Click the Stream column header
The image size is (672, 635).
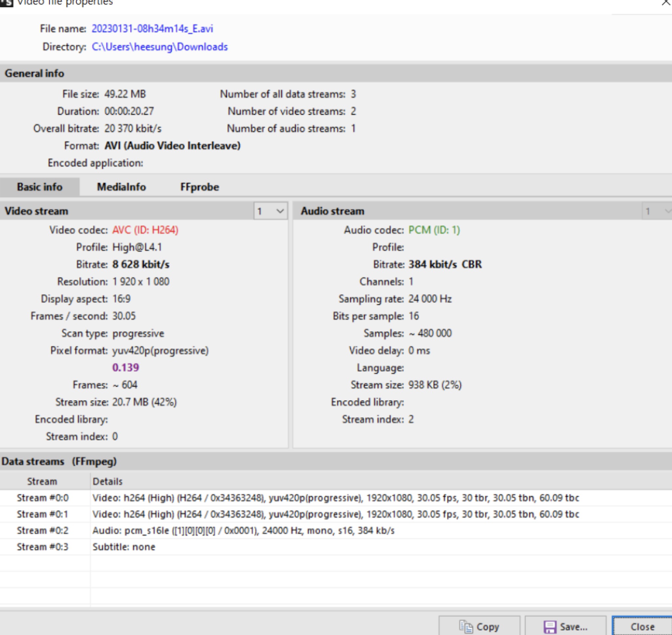tap(42, 481)
